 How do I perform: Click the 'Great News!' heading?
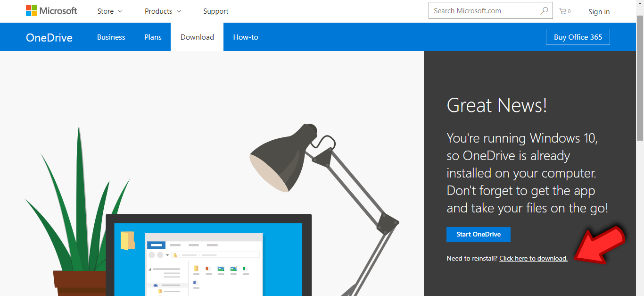pyautogui.click(x=497, y=105)
